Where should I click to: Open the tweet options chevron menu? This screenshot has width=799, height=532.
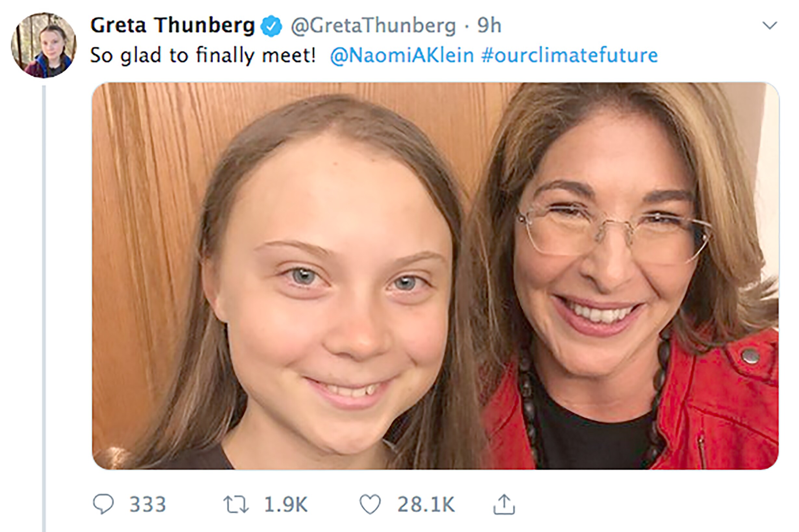click(769, 25)
